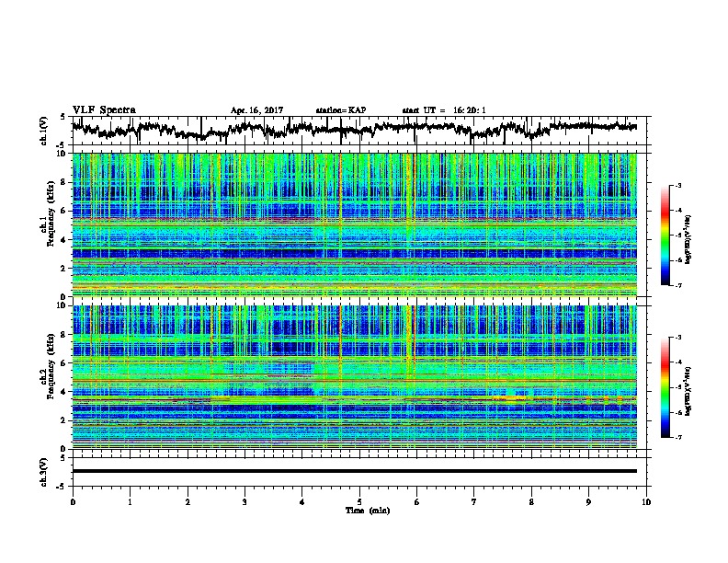
Task: Click the "-7" label on ch.1 color bar
Action: point(677,285)
